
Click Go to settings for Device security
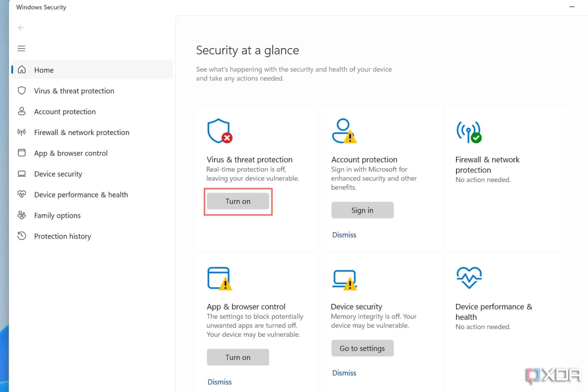pos(362,348)
